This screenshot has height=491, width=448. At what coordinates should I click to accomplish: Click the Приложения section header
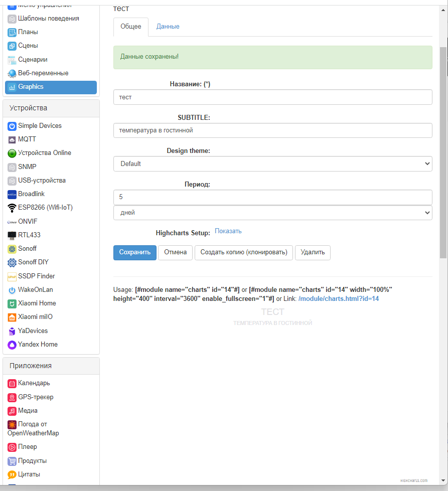click(51, 366)
